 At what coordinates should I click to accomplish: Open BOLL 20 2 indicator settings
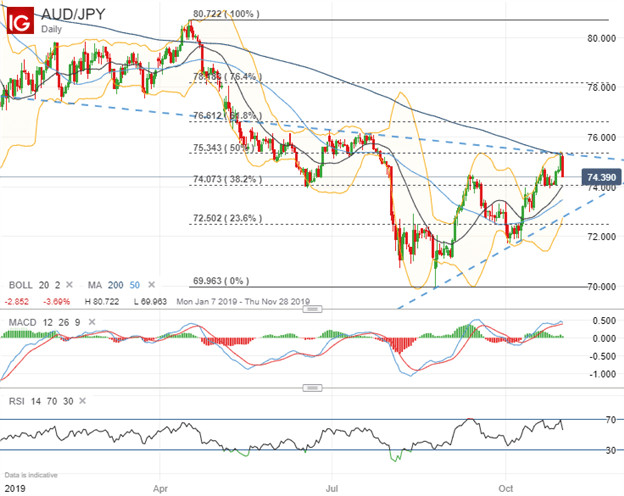pyautogui.click(x=34, y=285)
